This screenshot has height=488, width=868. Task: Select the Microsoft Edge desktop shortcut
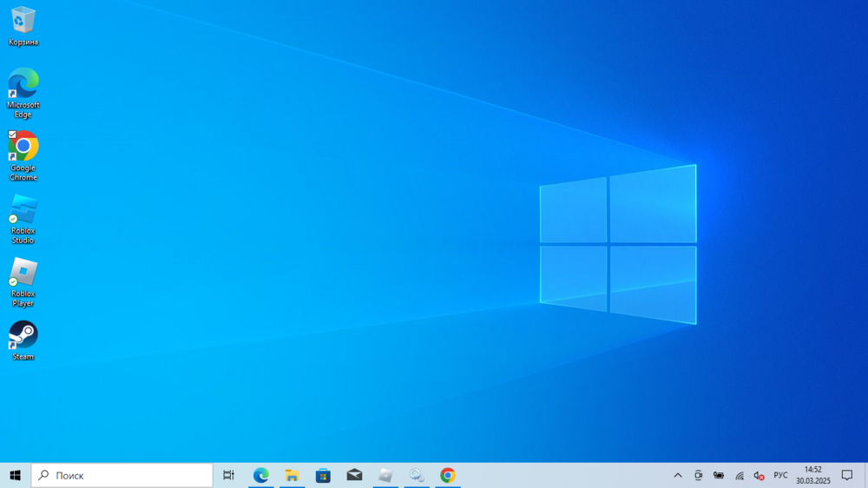click(23, 93)
